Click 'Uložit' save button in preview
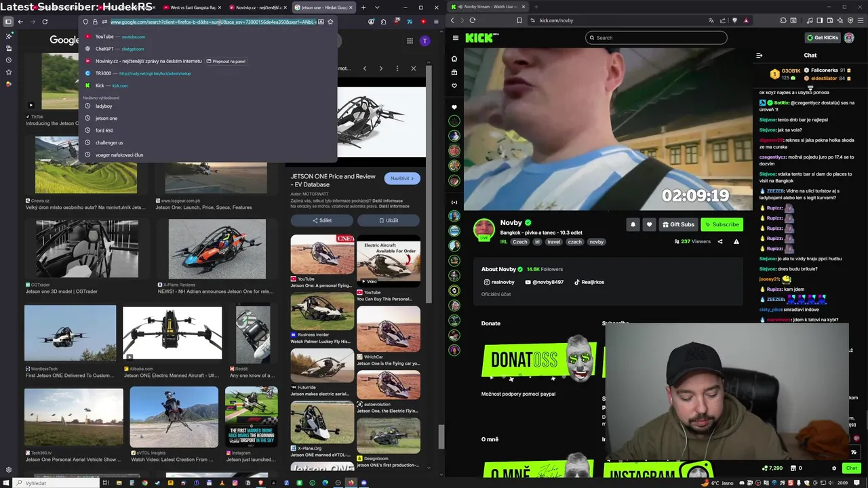Image resolution: width=868 pixels, height=488 pixels. 389,220
